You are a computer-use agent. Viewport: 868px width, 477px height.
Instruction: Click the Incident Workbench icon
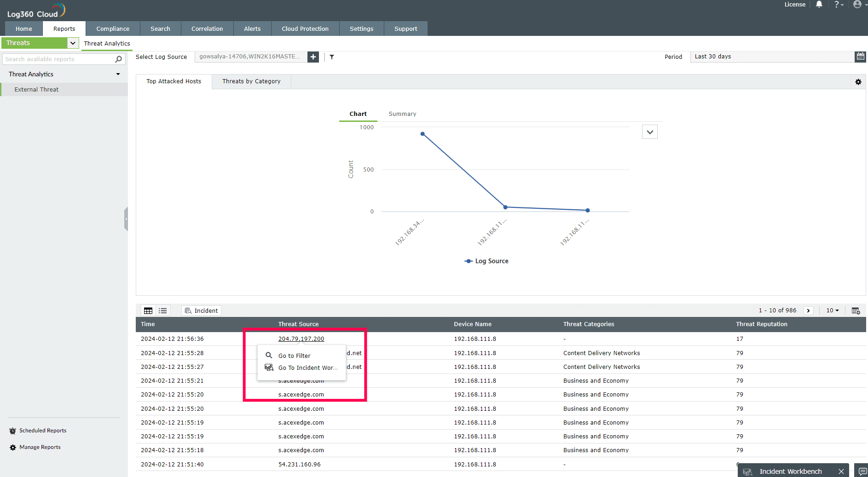[748, 472]
